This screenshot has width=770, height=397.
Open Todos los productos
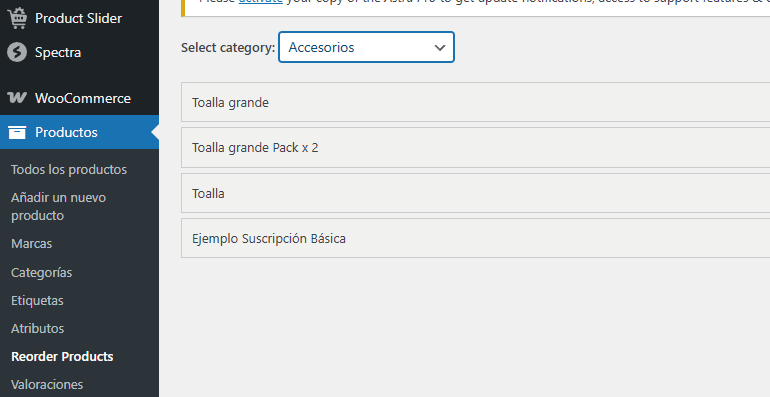click(x=69, y=170)
